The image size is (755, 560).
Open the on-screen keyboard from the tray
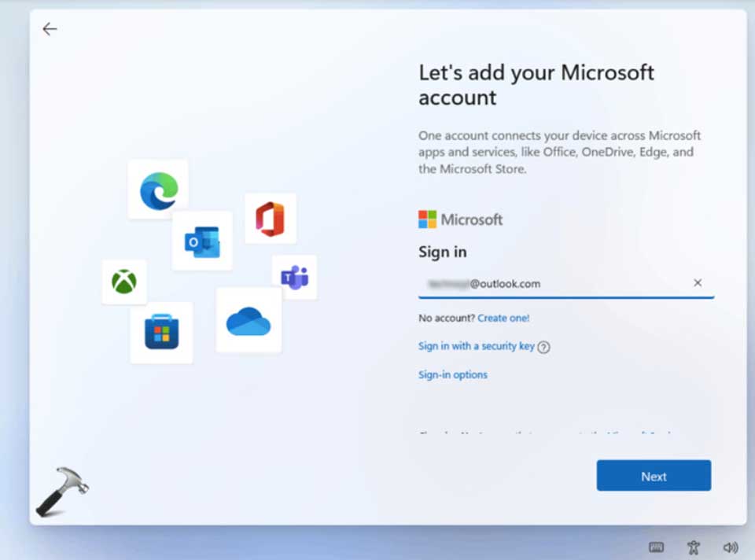point(656,547)
